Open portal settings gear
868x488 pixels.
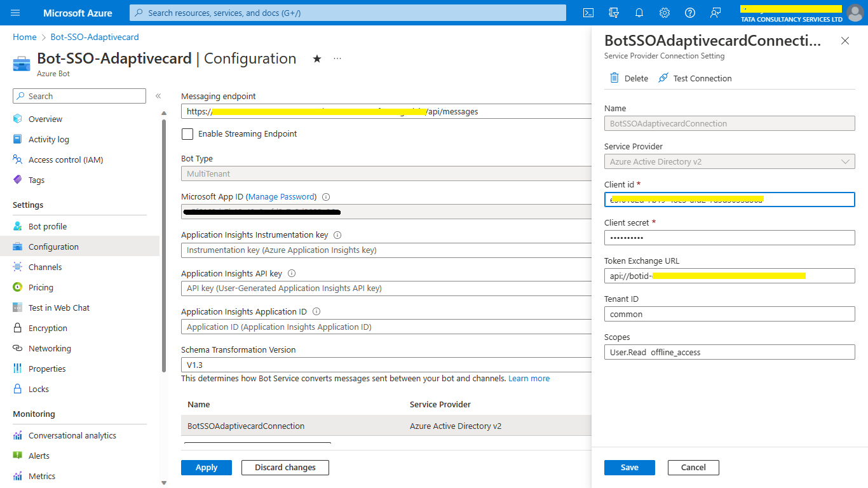[665, 13]
